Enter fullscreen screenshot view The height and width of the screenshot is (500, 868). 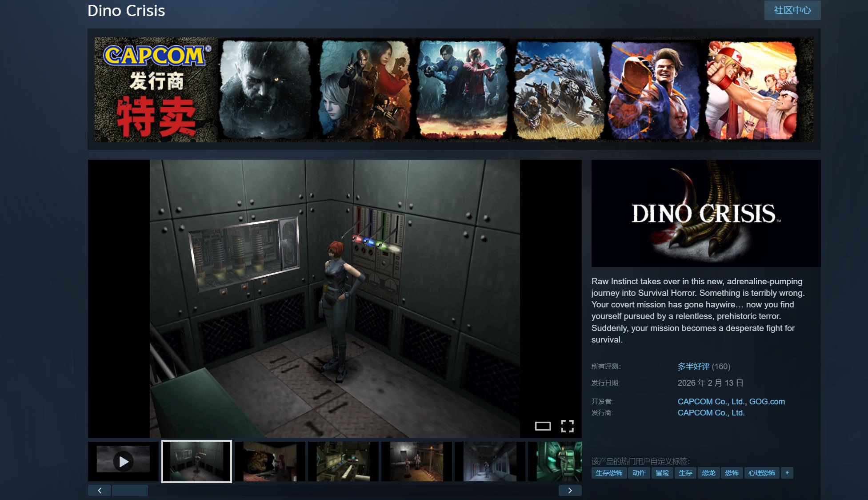click(x=567, y=426)
